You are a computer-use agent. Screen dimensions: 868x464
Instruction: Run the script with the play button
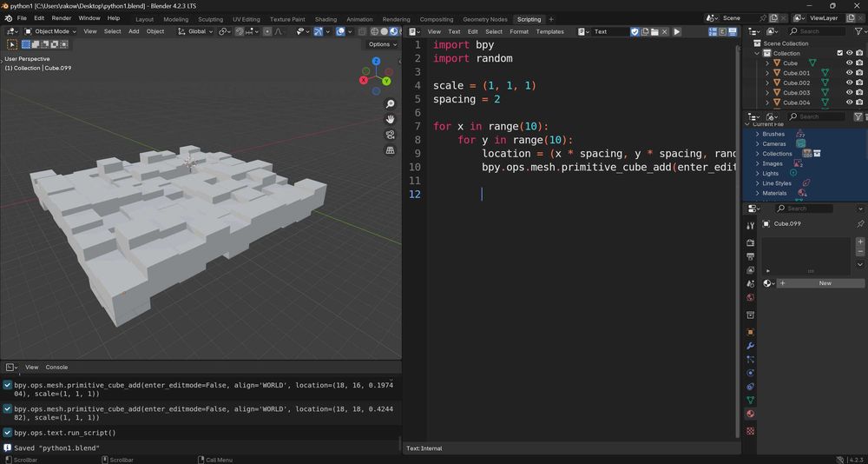tap(676, 31)
